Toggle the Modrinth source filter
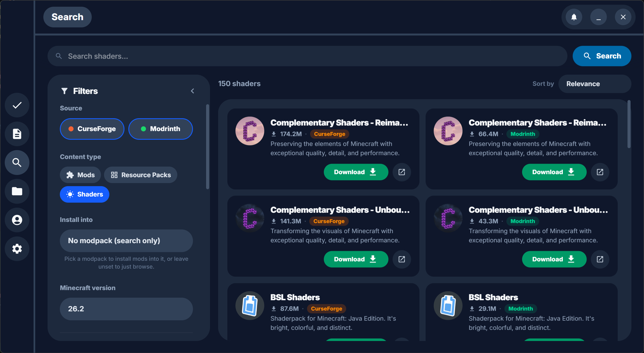Screen dimensions: 644x353 click(161, 129)
